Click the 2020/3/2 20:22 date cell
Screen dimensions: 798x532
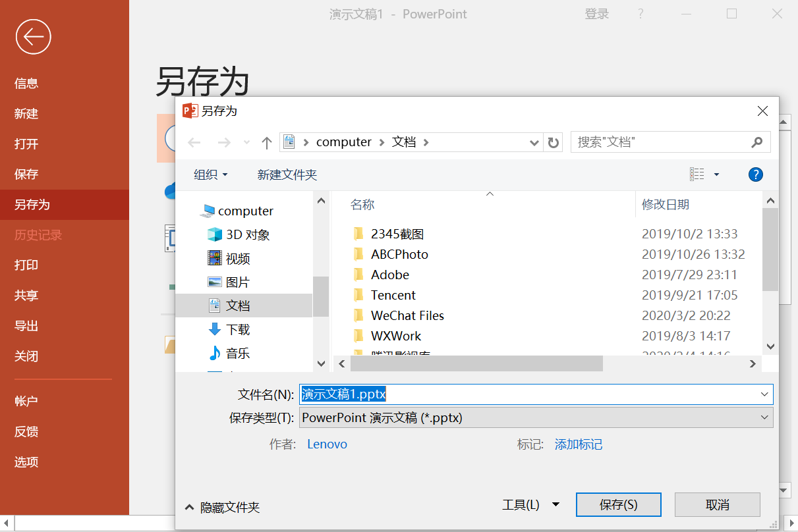[686, 315]
